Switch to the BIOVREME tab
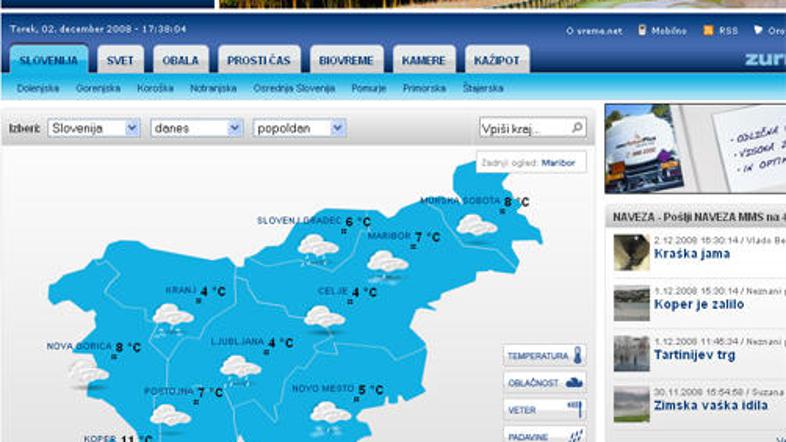The height and width of the screenshot is (442, 786). (346, 60)
